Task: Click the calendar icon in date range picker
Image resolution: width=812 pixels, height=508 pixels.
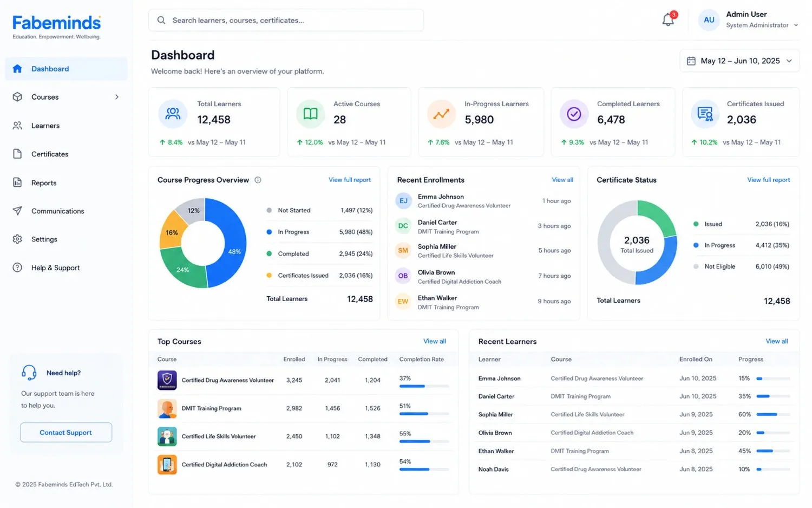Action: coord(691,61)
